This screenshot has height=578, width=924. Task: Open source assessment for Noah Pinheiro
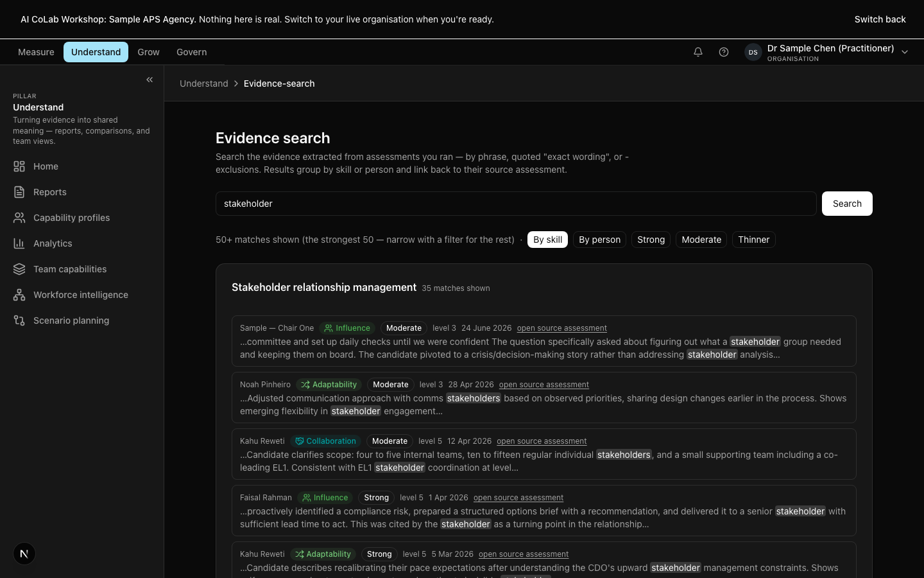click(x=544, y=385)
